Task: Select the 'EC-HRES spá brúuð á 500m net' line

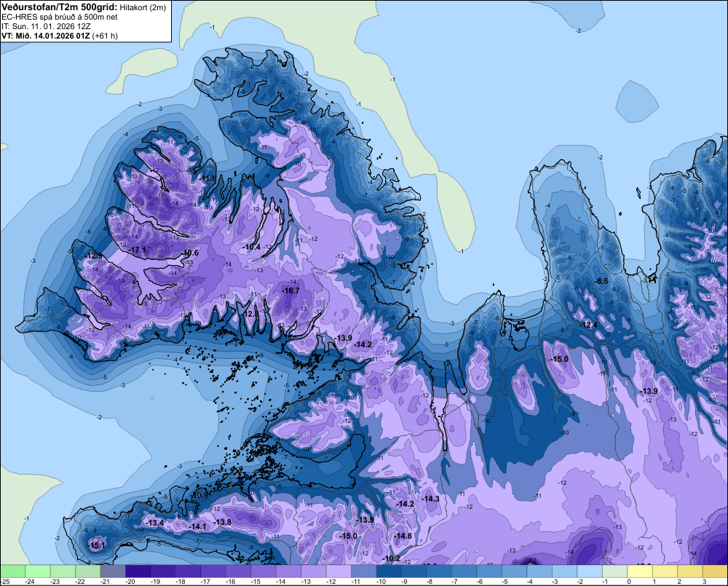Action: click(x=60, y=17)
